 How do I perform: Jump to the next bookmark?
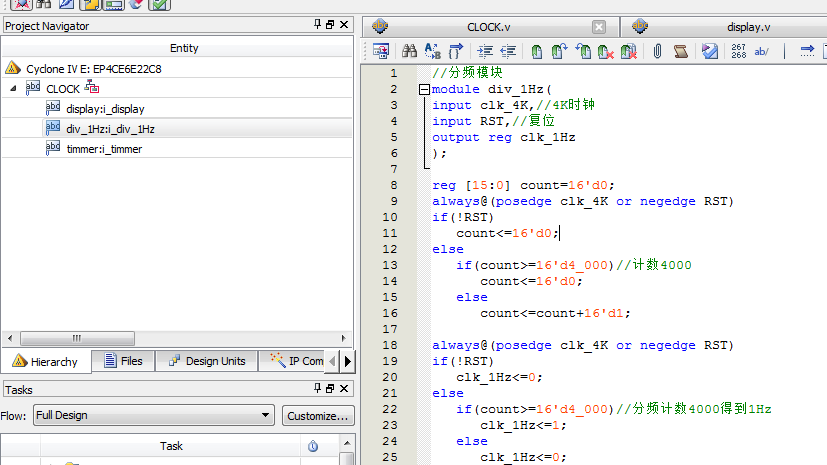click(559, 51)
